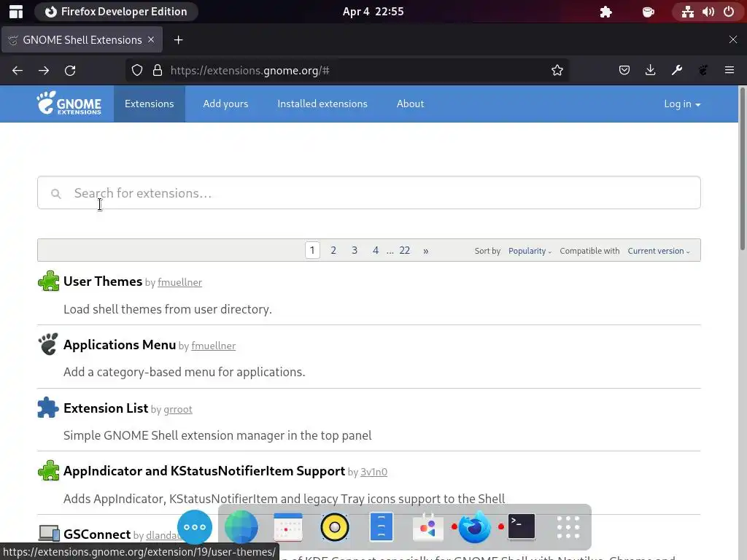
Task: Switch to Firefox Developer Edition in dock
Action: (x=474, y=527)
